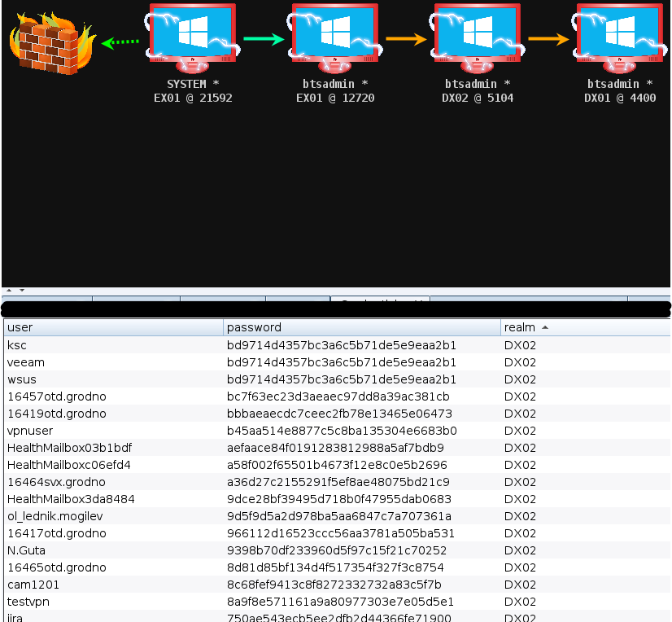The width and height of the screenshot is (672, 622).
Task: Click the split pane down arrow
Action: click(x=22, y=291)
